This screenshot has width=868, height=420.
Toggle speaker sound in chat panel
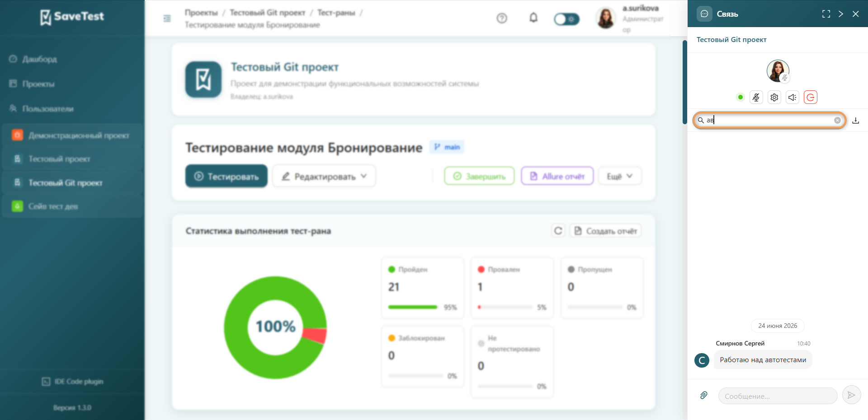793,97
